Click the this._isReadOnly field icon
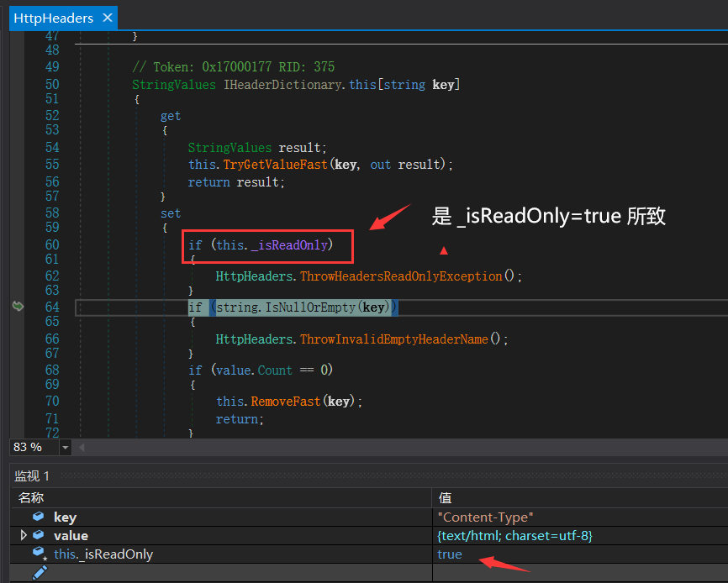The height and width of the screenshot is (583, 728). 39,554
